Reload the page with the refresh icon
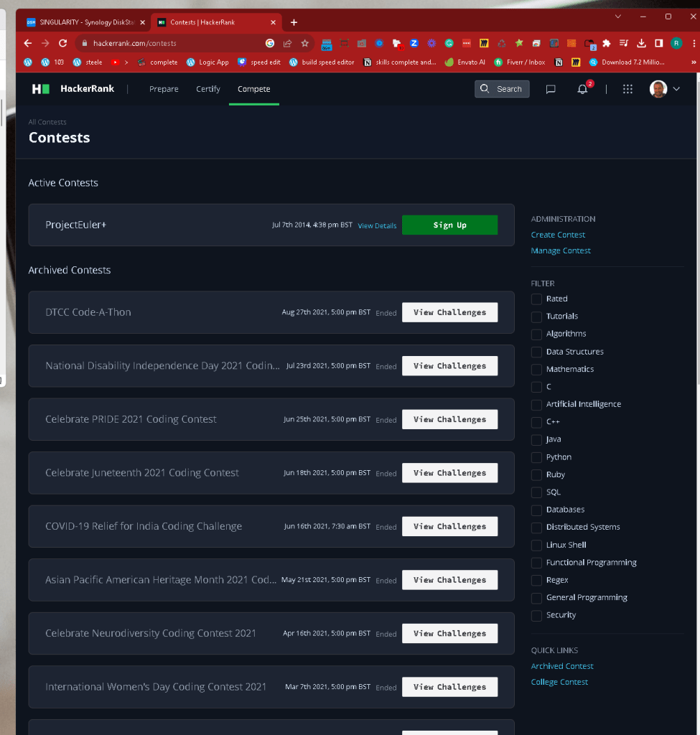 [63, 43]
